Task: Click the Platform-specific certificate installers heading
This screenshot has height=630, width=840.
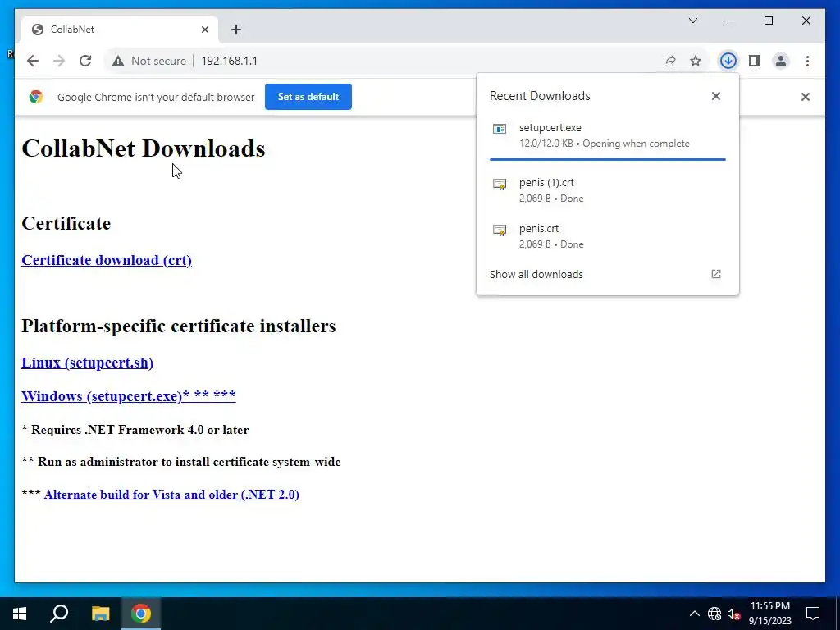Action: coord(178,326)
